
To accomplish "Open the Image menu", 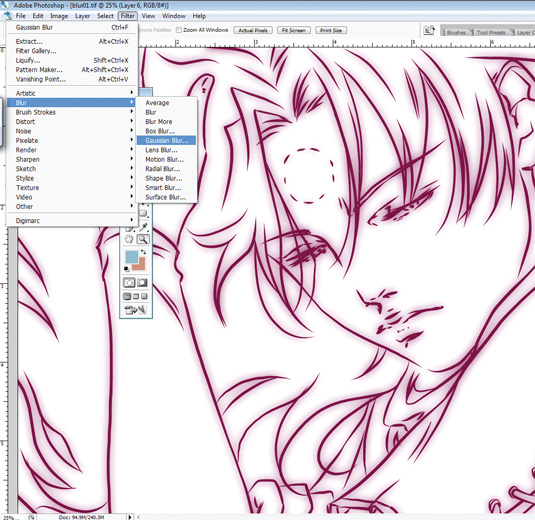I will [x=59, y=16].
